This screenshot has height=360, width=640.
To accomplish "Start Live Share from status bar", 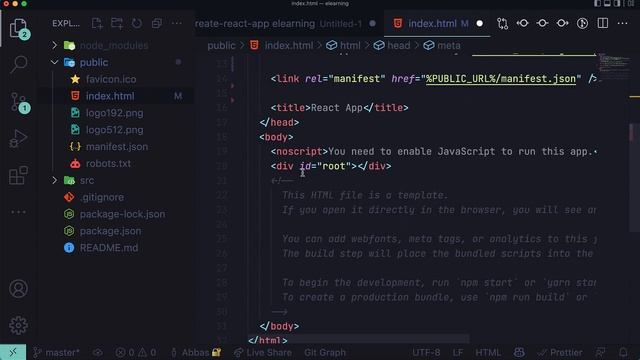I will coord(263,353).
